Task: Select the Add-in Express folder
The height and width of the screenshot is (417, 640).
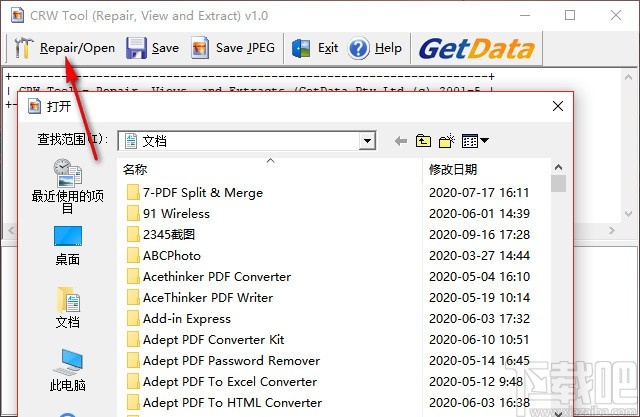Action: click(x=187, y=319)
